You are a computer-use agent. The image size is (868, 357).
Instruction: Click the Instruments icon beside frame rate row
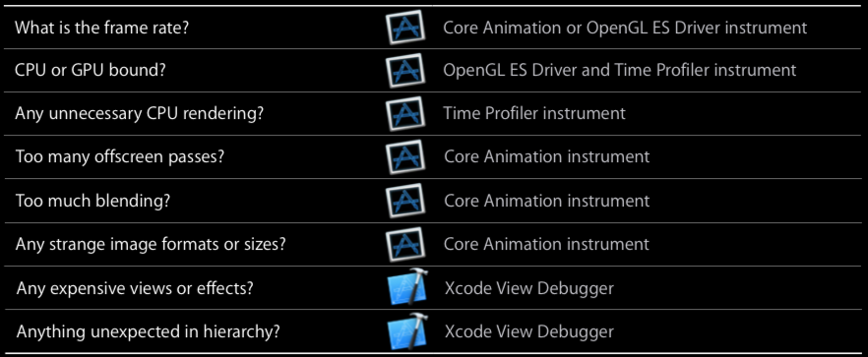coord(405,28)
